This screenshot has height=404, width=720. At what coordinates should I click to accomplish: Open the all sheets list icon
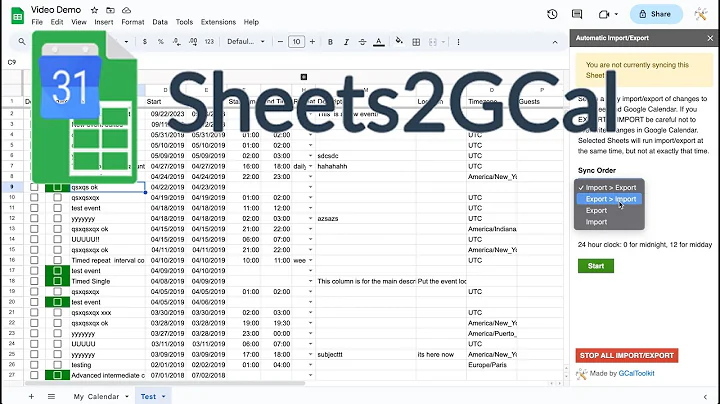coord(51,396)
